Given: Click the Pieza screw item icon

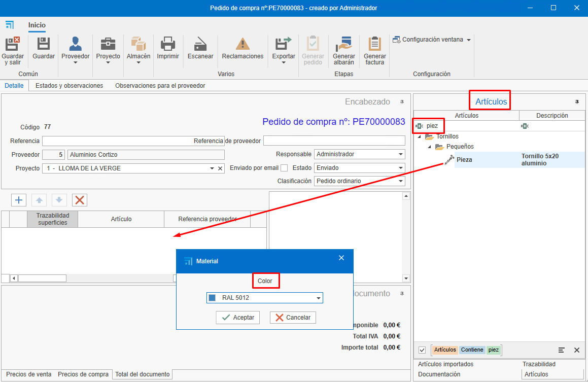Looking at the screenshot, I should pyautogui.click(x=449, y=160).
